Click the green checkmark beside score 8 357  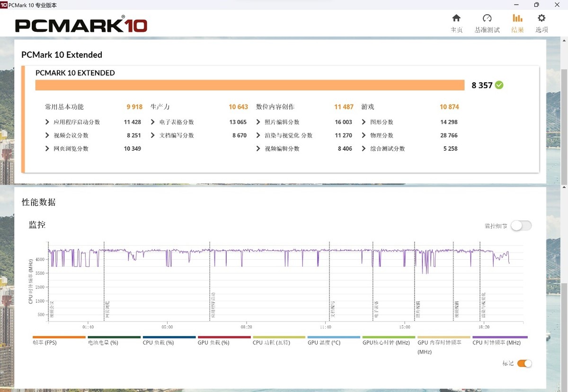[499, 85]
